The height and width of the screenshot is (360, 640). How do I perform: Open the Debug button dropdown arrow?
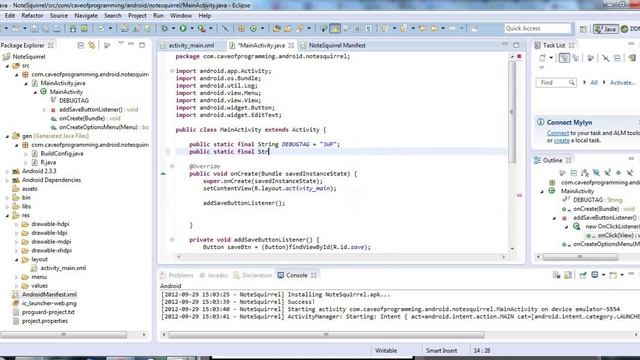point(173,28)
